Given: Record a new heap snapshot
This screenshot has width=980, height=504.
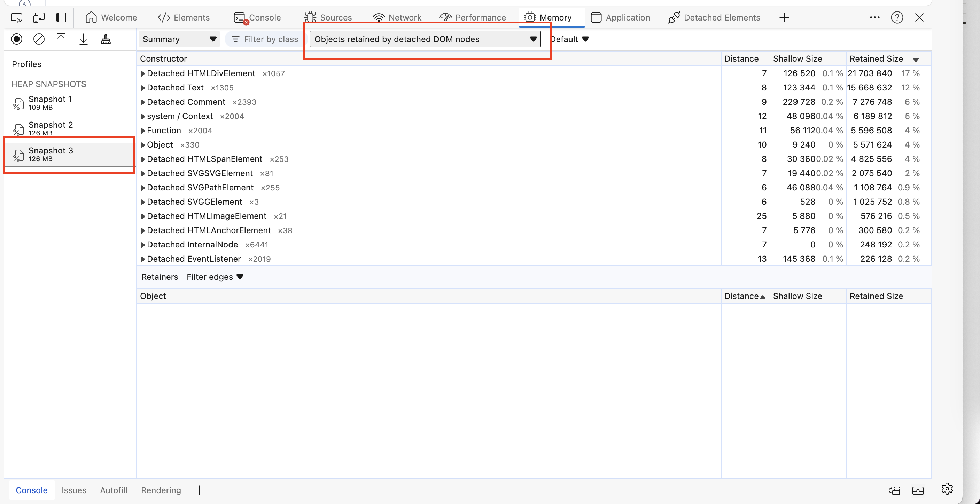Looking at the screenshot, I should coord(17,39).
